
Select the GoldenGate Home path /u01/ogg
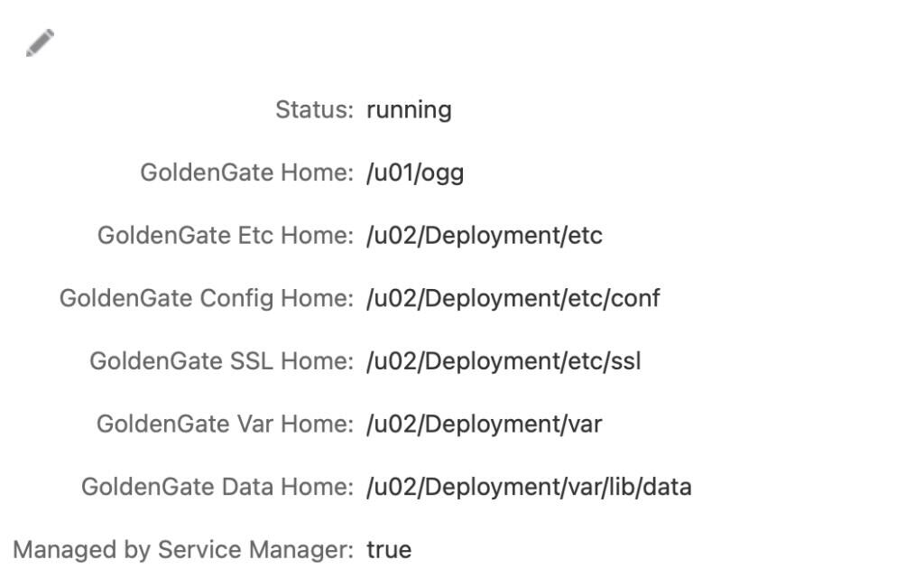point(415,172)
